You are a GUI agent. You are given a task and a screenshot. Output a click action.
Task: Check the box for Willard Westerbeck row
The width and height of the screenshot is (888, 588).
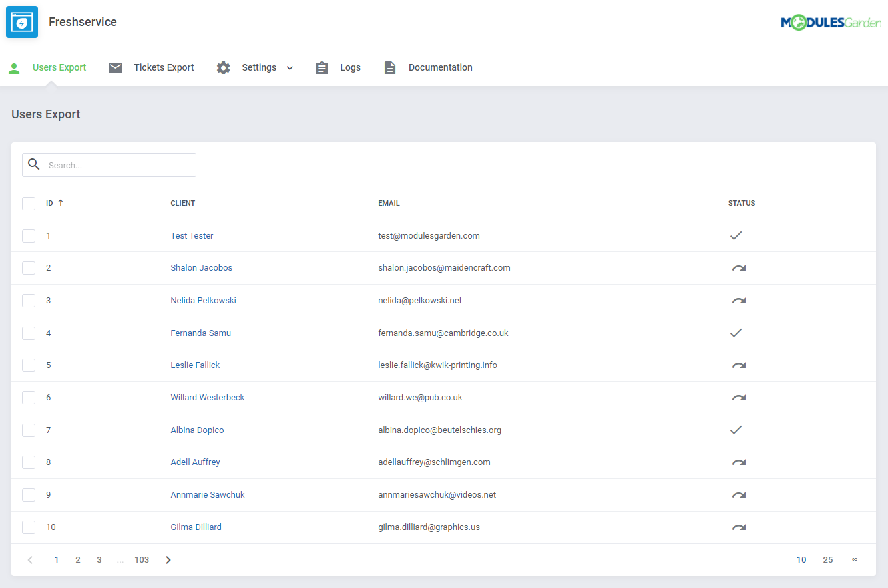click(29, 398)
